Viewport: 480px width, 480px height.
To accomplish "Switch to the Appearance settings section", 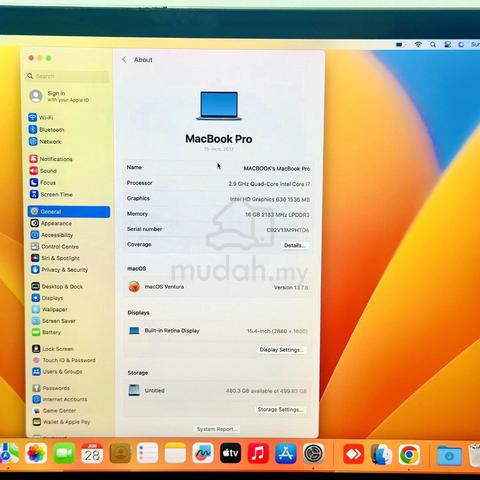I will point(51,223).
